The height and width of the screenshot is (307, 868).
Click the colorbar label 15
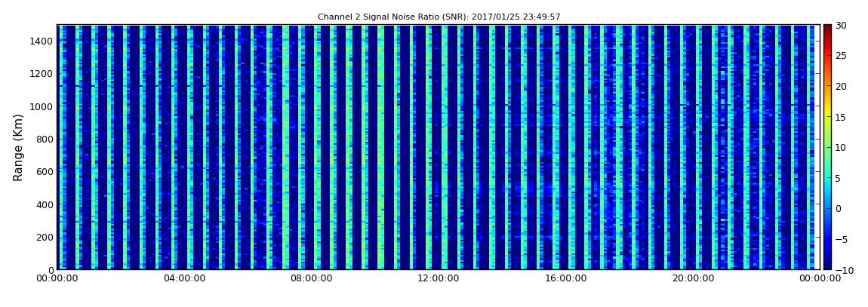[841, 117]
